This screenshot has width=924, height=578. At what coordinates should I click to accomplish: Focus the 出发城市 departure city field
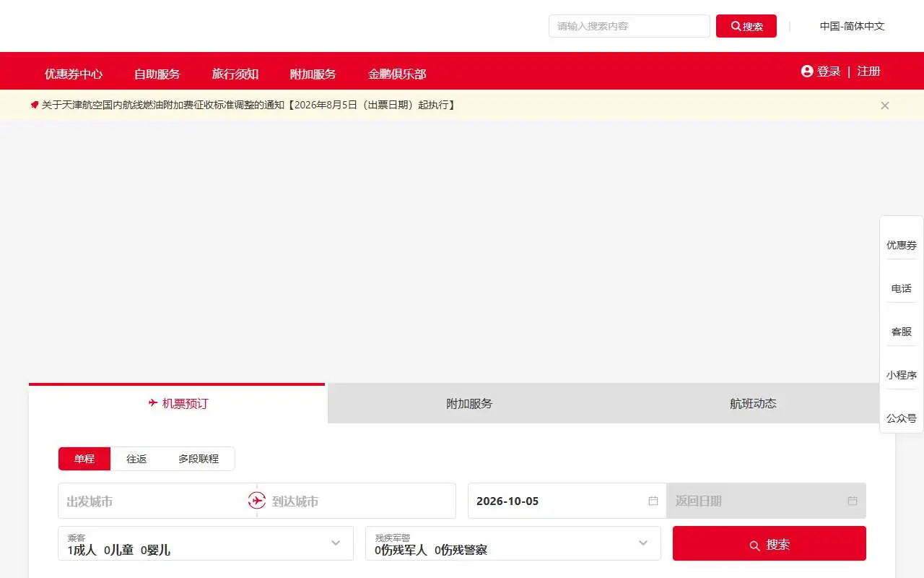tap(154, 501)
